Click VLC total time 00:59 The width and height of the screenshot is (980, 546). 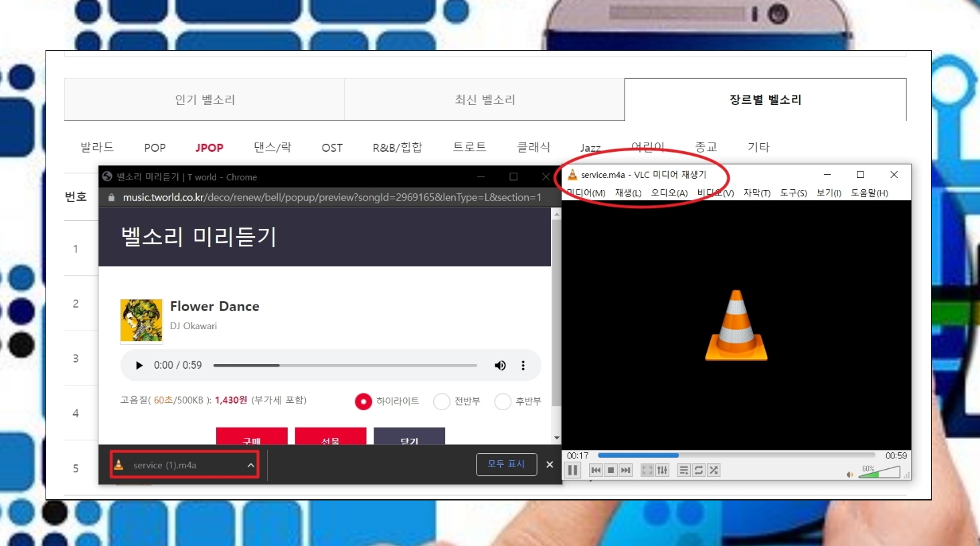896,456
